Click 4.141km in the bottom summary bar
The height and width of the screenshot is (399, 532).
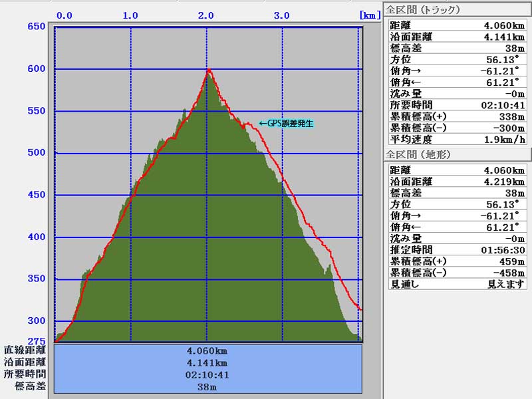click(208, 362)
